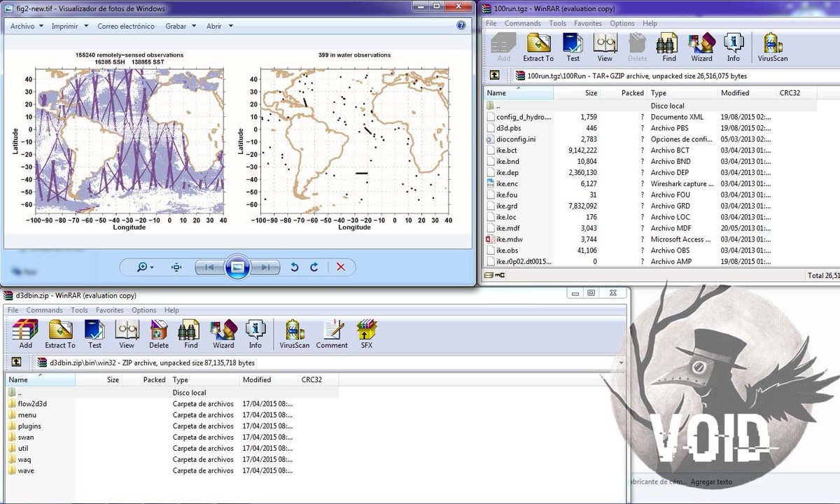Open the Archivo dropdown menu

coord(26,26)
